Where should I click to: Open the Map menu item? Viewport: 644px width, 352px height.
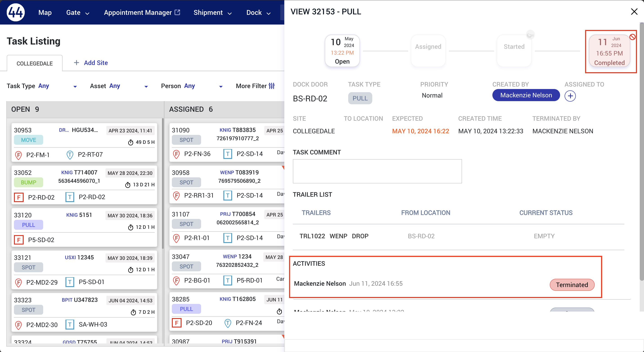45,13
